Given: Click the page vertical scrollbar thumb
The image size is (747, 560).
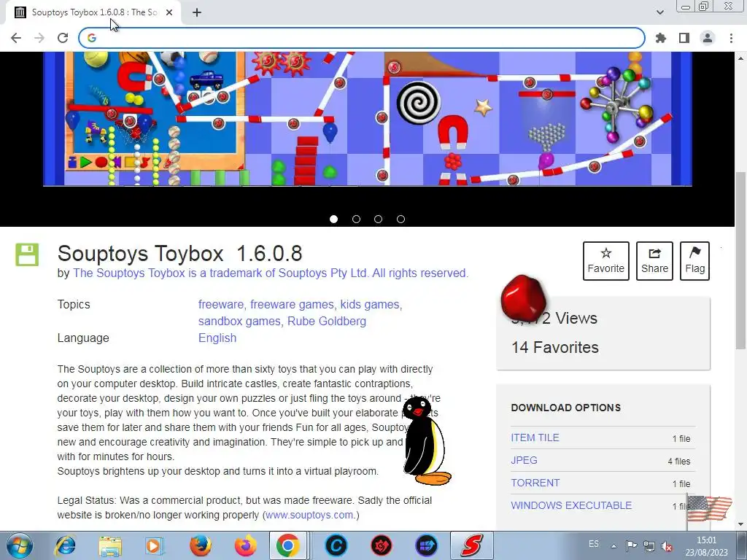Looking at the screenshot, I should pyautogui.click(x=740, y=260).
